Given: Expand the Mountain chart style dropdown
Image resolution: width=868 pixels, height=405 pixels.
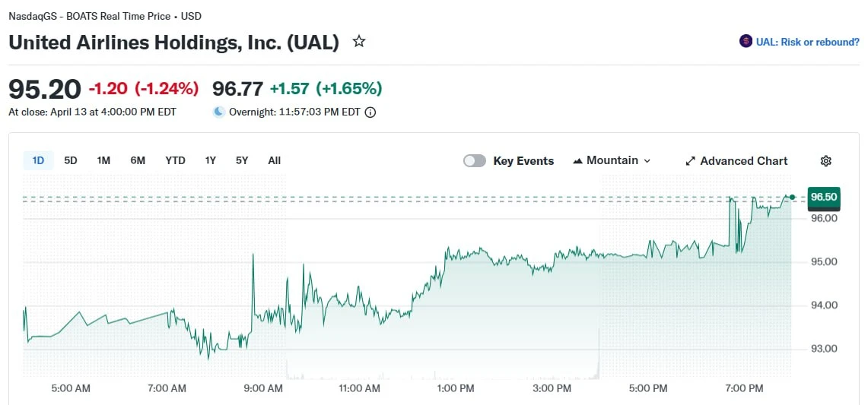Looking at the screenshot, I should pos(612,161).
